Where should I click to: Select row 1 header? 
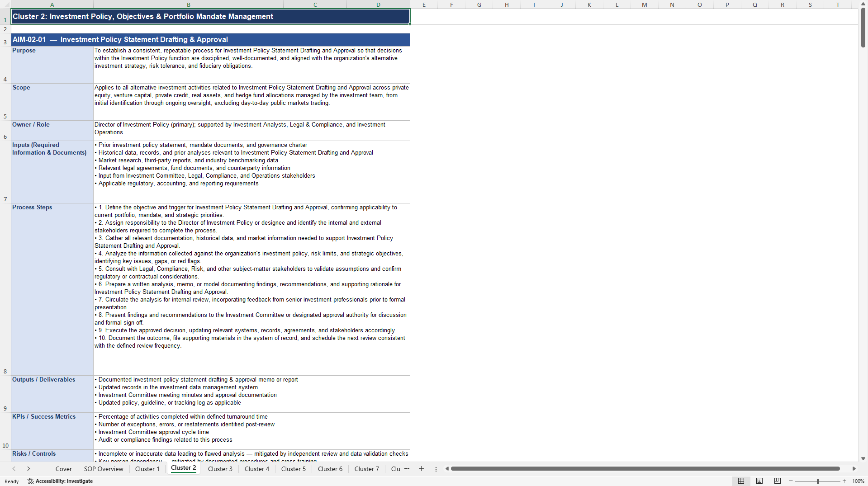[5, 17]
